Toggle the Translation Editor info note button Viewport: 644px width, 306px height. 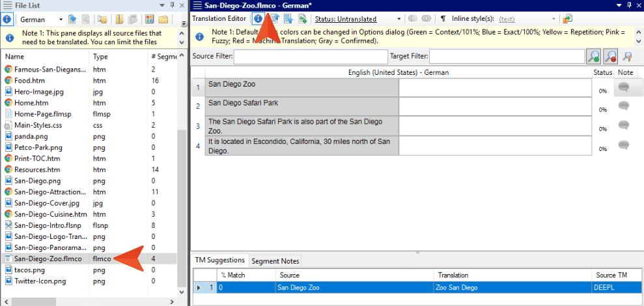coord(259,19)
